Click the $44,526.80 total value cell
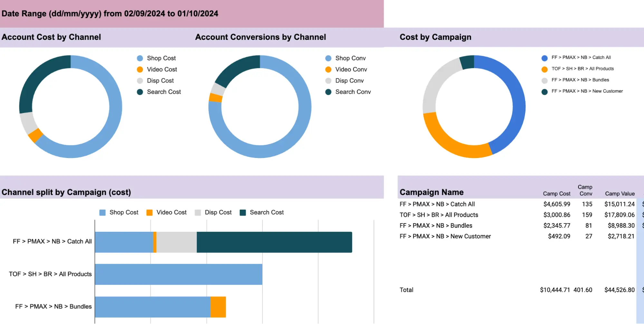This screenshot has height=324, width=644. (620, 290)
